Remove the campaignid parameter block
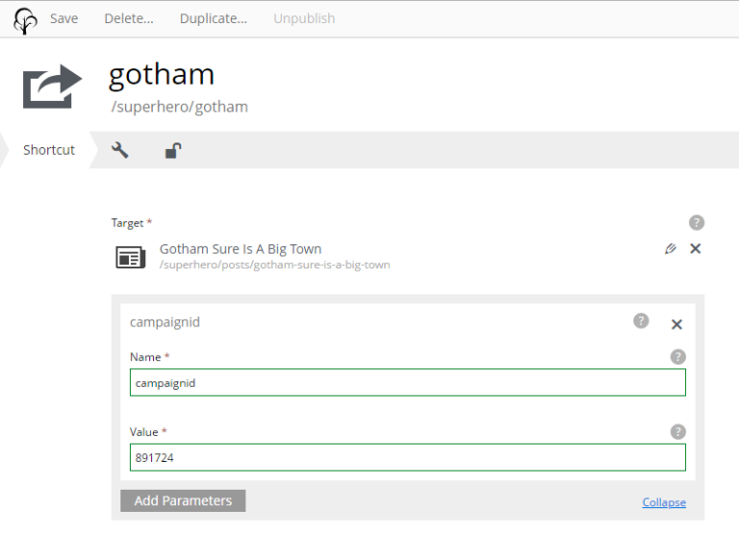 (x=676, y=324)
